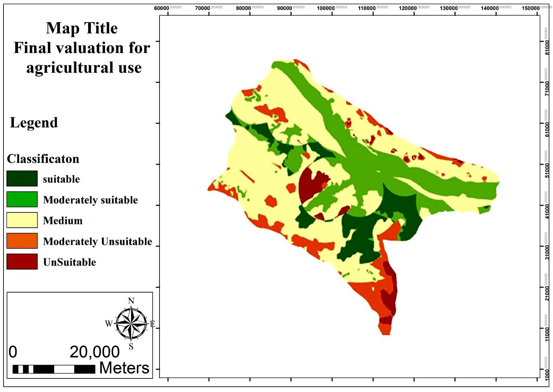Click the Classificaton label in legend
This screenshot has height=392, width=553.
43,159
